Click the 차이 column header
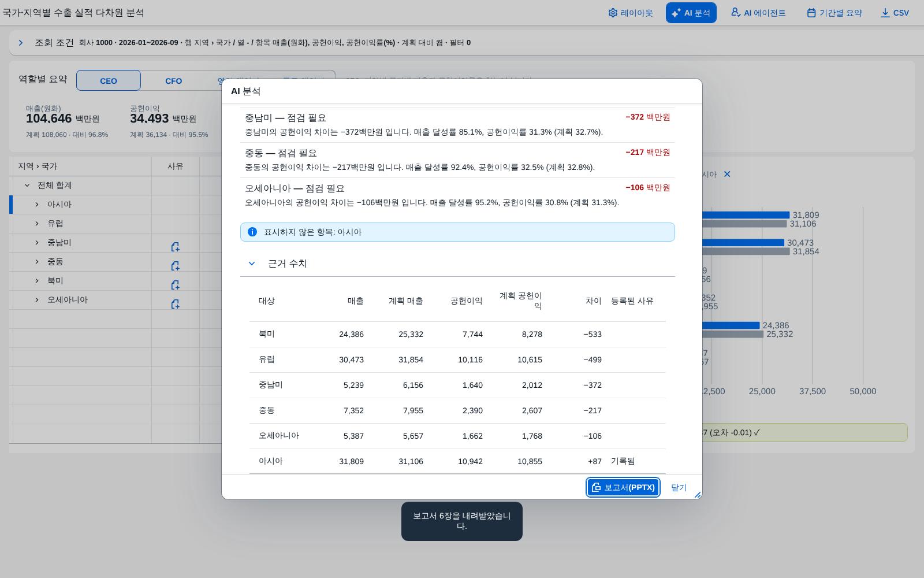Screen dimensions: 924x578 point(594,301)
